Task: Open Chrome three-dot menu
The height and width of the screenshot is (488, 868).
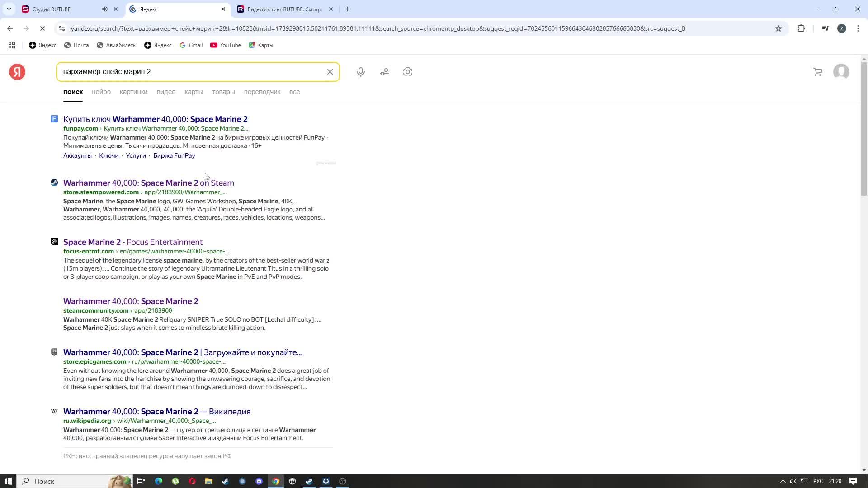Action: tap(858, 28)
